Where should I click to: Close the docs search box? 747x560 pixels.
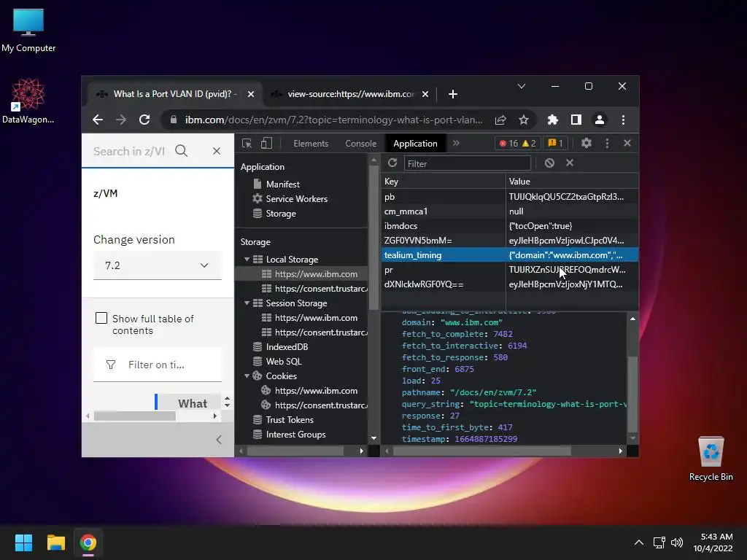217,151
